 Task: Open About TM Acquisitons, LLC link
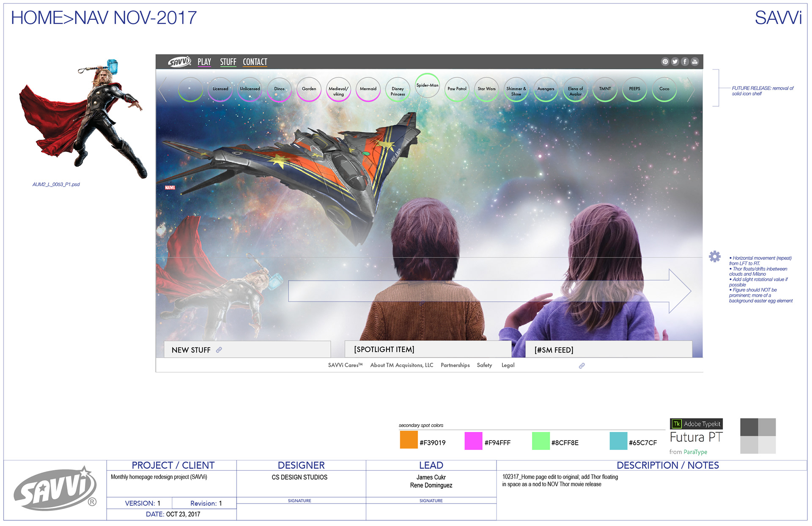(402, 365)
